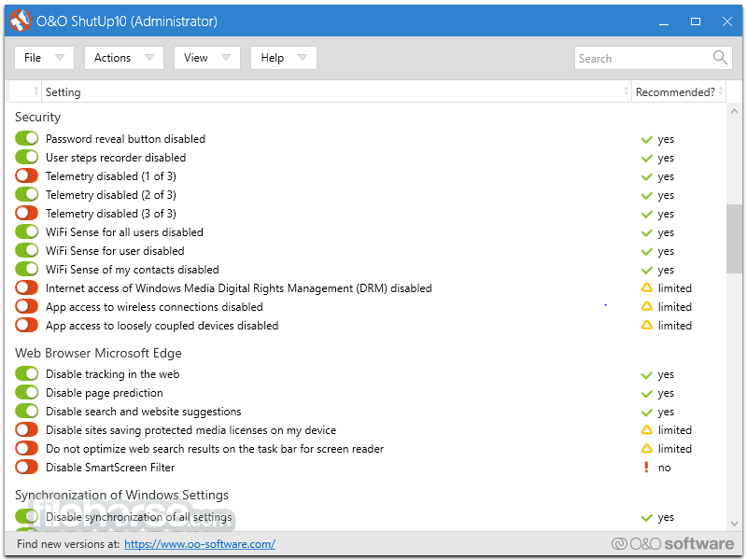
Task: Toggle Disable synchronization of all settings switch
Action: coord(27,517)
